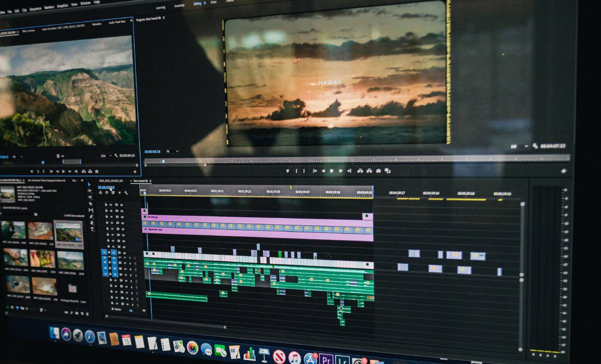Open the Metadata tab
Screen dimensions: 601x364
coord(97,24)
